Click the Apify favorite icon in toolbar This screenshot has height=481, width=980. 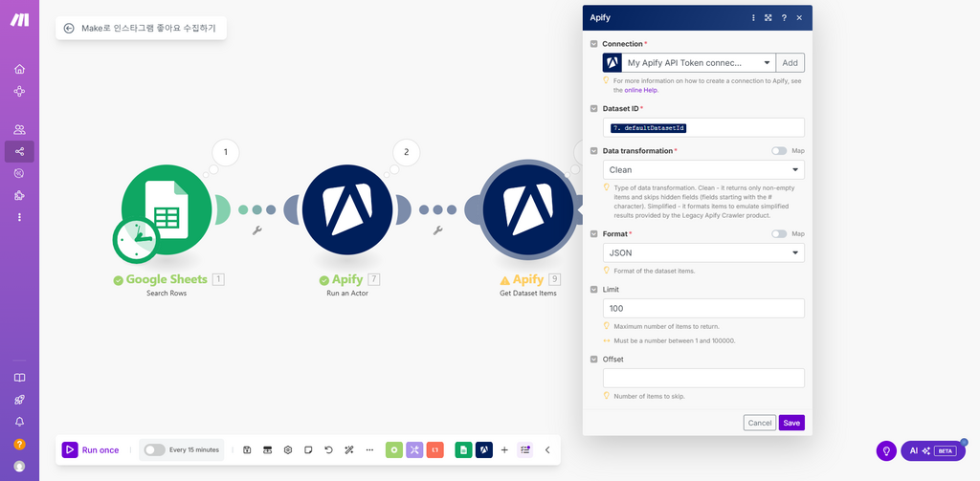[x=483, y=449]
